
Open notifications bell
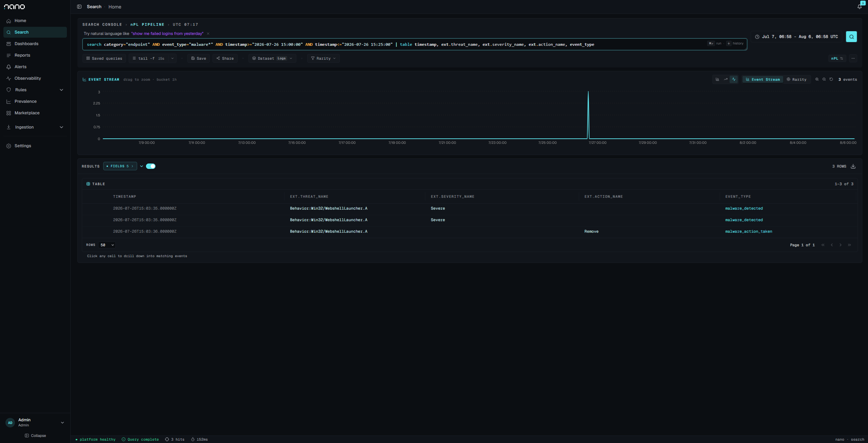pyautogui.click(x=859, y=7)
